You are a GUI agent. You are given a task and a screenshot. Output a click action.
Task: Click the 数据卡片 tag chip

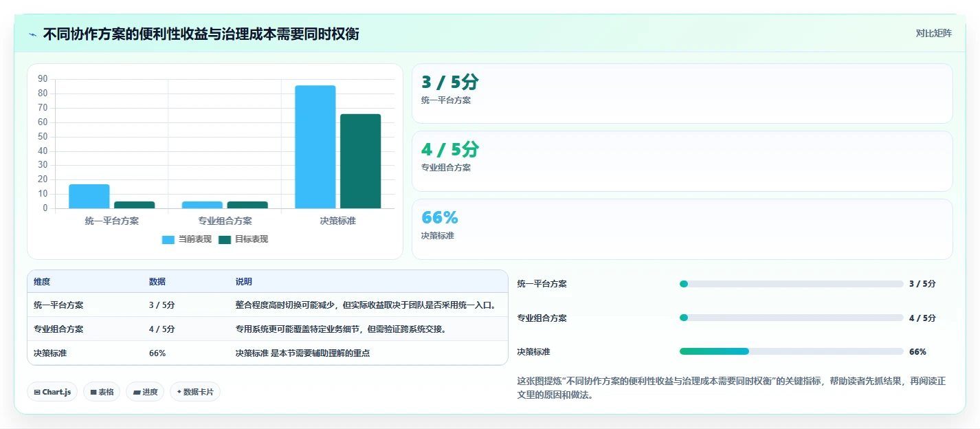click(195, 392)
